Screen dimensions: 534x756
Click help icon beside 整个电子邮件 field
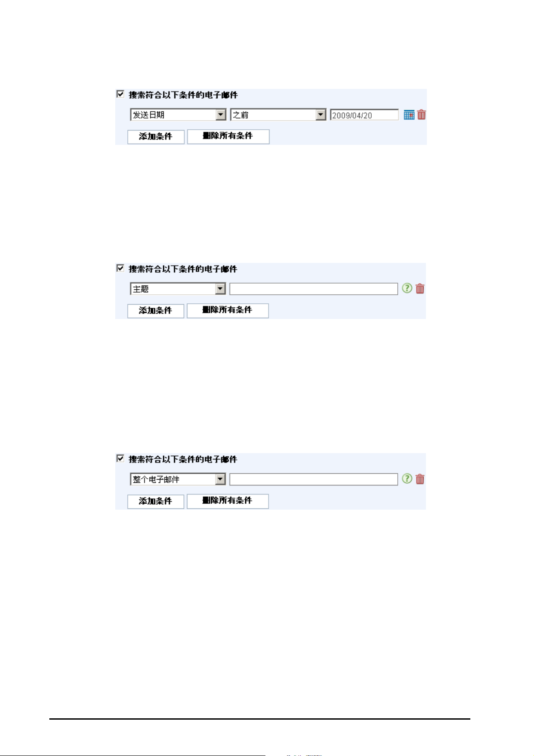click(x=407, y=479)
